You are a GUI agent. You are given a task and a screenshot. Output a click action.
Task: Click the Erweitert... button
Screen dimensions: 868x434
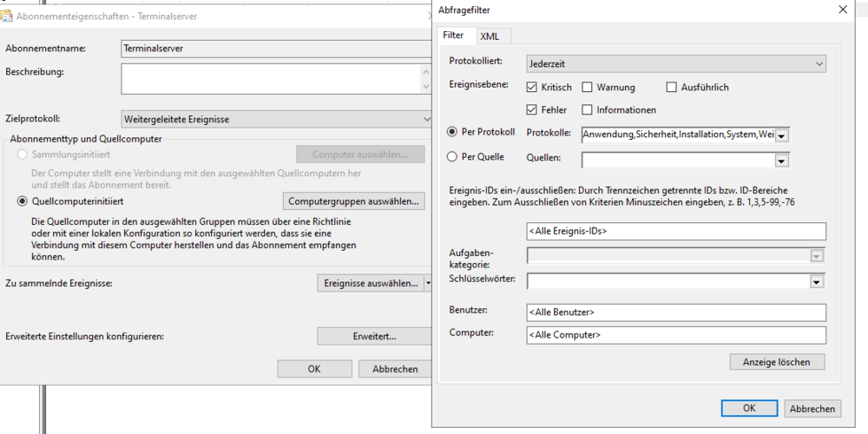pyautogui.click(x=373, y=336)
